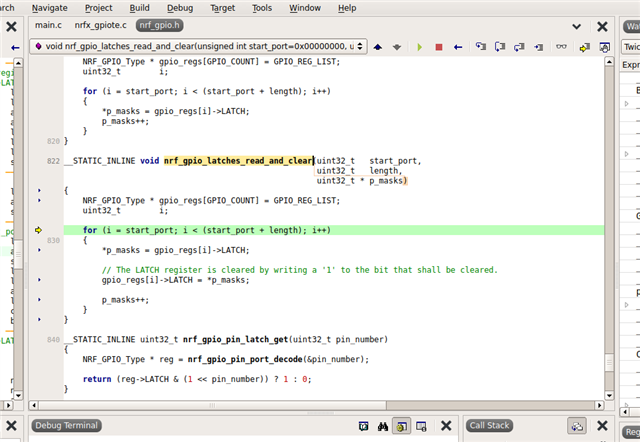The height and width of the screenshot is (442, 640).
Task: Click the Step Out debug icon
Action: pos(519,47)
